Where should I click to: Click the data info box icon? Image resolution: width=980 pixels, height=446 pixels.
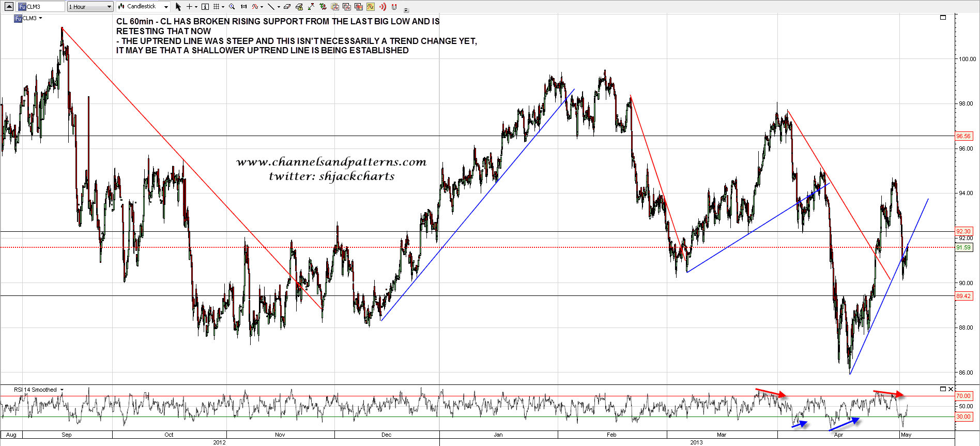[205, 7]
